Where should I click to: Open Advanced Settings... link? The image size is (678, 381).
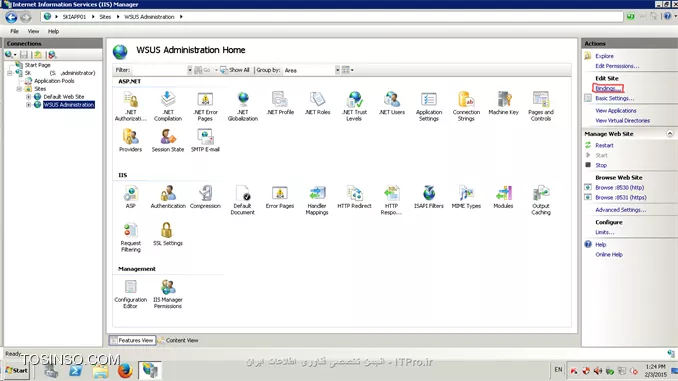pos(620,210)
